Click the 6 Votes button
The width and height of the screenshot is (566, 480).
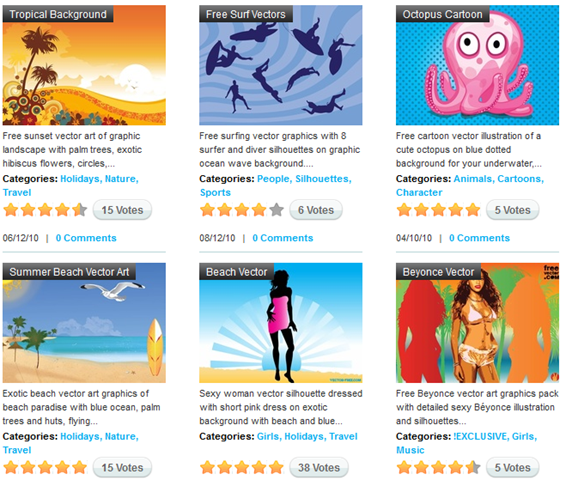pos(316,210)
